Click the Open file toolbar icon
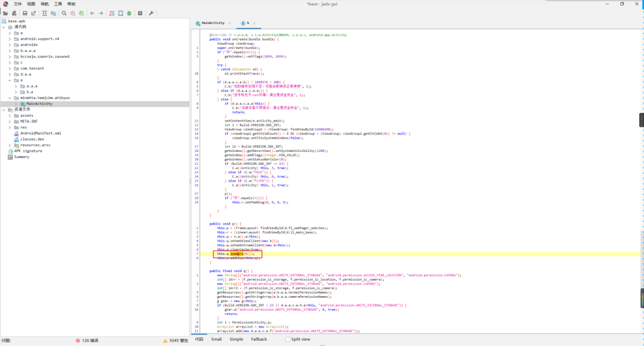 tap(5, 13)
